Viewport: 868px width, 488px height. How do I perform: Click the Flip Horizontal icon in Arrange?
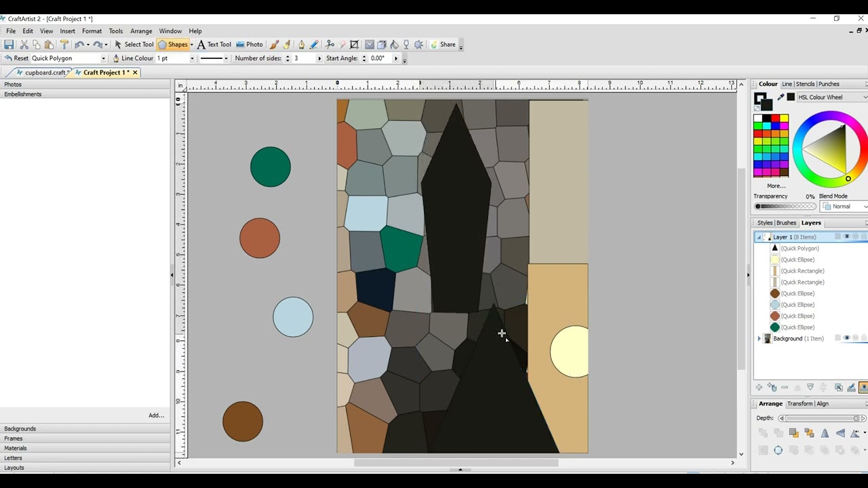click(825, 433)
